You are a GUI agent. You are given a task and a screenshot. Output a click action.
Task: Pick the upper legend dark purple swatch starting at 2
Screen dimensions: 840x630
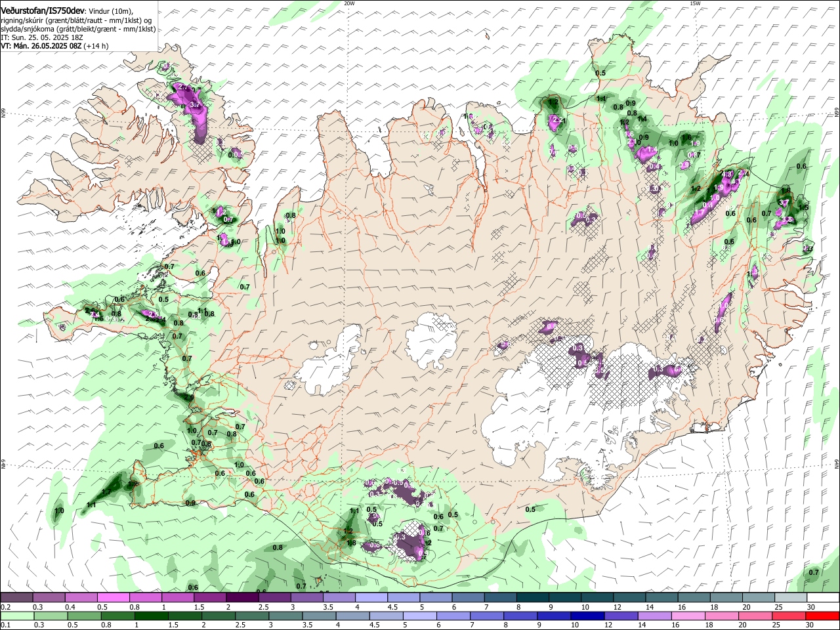tap(242, 598)
